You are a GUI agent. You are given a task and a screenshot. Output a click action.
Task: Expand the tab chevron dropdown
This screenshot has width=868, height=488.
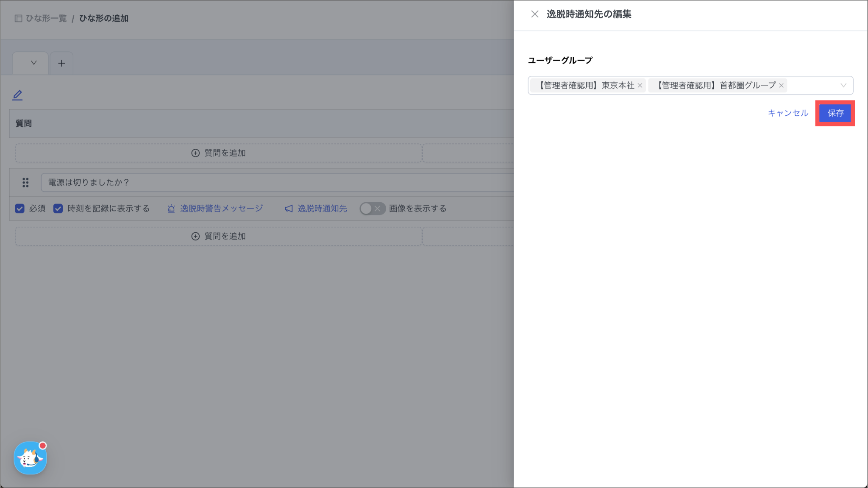pyautogui.click(x=33, y=63)
